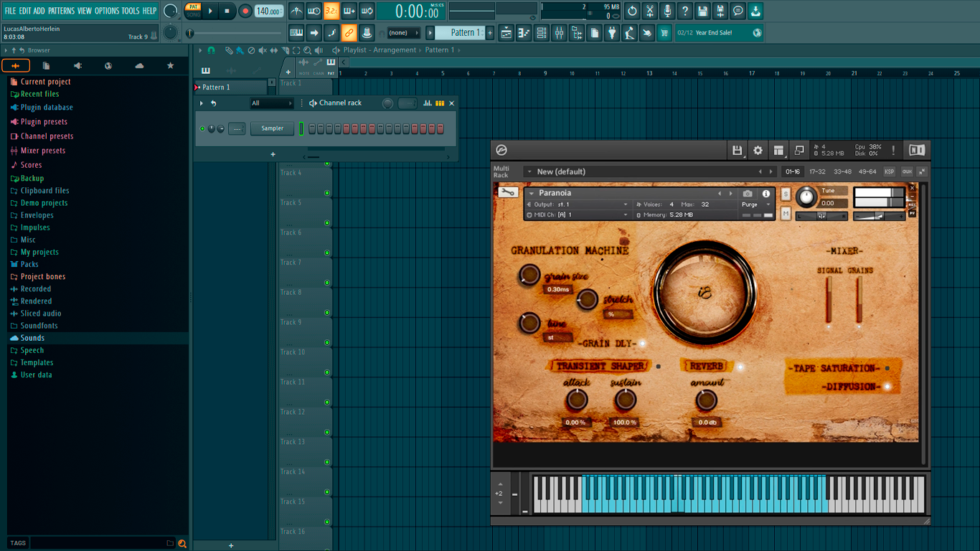Open the plugin picker plug icon
980x551 pixels.
[612, 32]
